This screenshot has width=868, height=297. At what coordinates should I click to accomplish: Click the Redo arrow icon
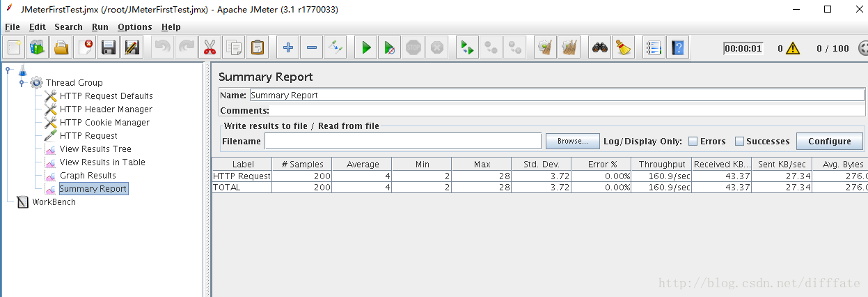(x=187, y=47)
